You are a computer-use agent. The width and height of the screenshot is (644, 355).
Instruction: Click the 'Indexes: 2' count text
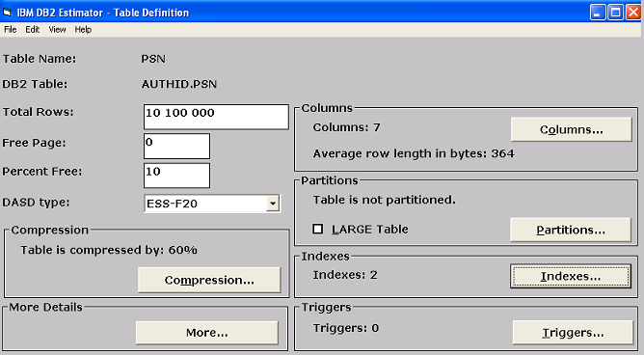coord(345,275)
